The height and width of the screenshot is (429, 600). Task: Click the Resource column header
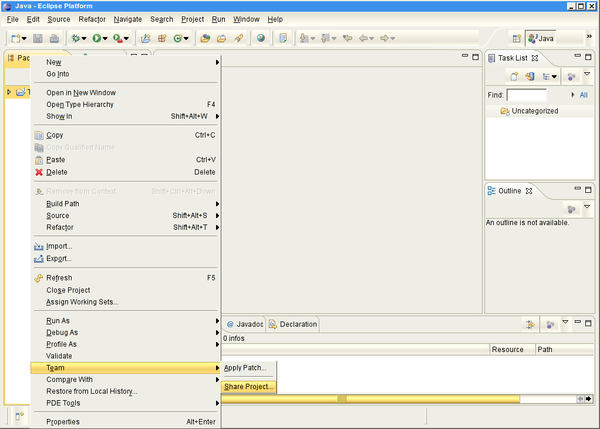[x=512, y=349]
